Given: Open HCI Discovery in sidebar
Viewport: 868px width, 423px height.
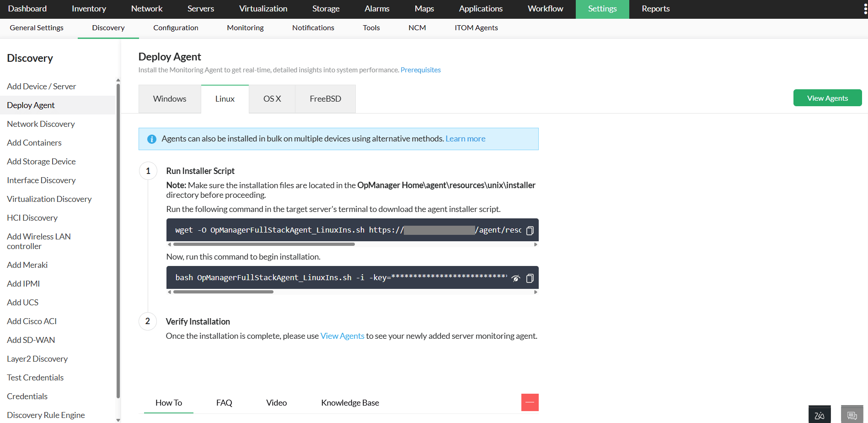Looking at the screenshot, I should [32, 218].
